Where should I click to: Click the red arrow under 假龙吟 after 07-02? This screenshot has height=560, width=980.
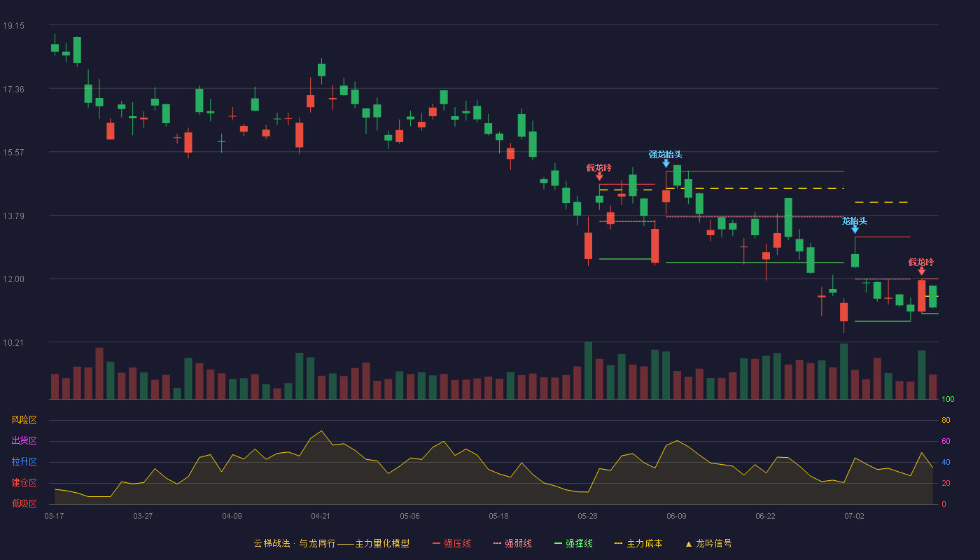point(921,271)
